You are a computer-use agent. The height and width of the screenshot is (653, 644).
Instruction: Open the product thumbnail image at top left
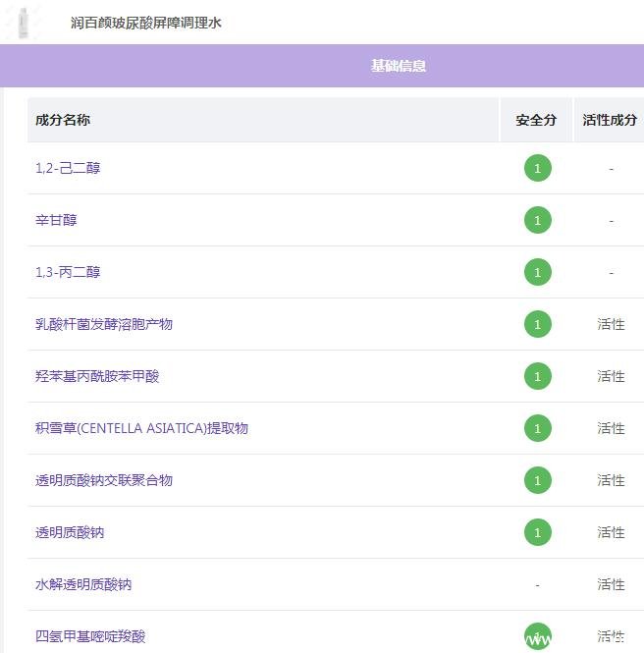pyautogui.click(x=24, y=22)
